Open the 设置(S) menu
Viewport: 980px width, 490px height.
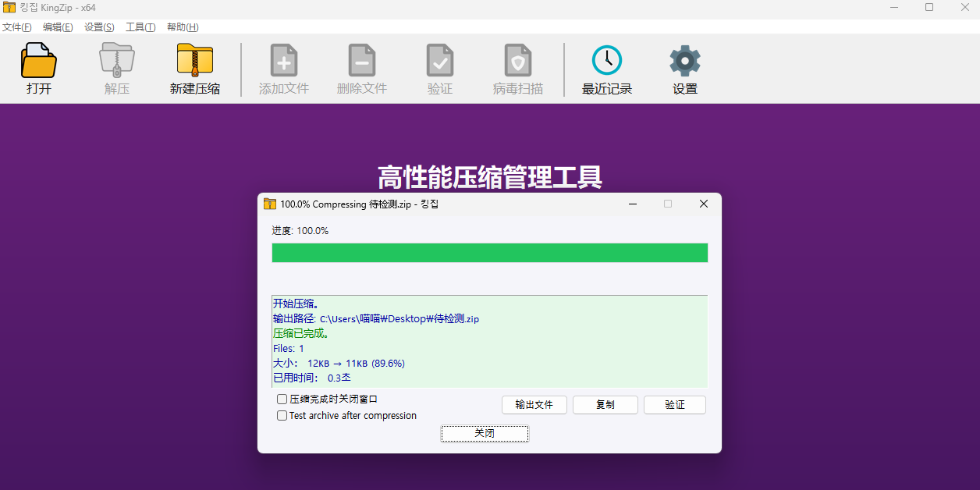(99, 27)
